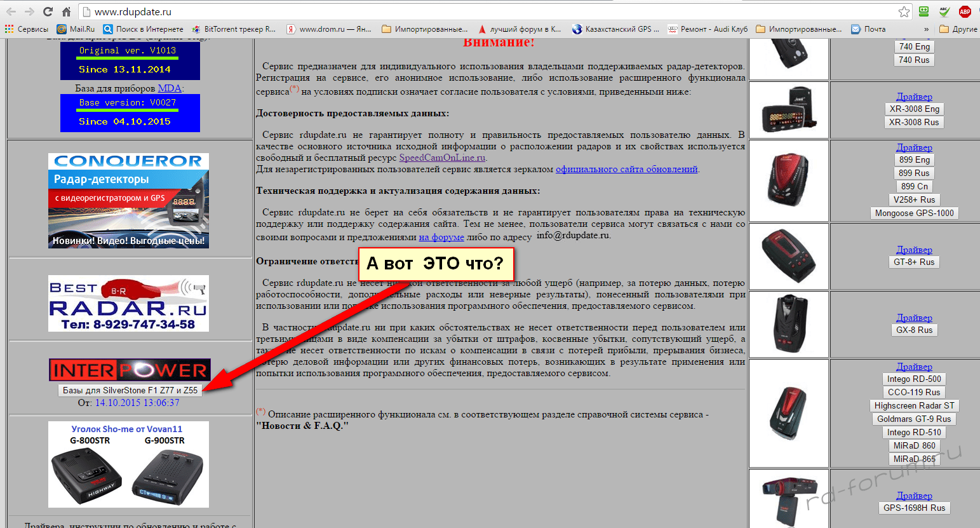Reload the page with the refresh icon
The width and height of the screenshot is (980, 528).
click(48, 11)
